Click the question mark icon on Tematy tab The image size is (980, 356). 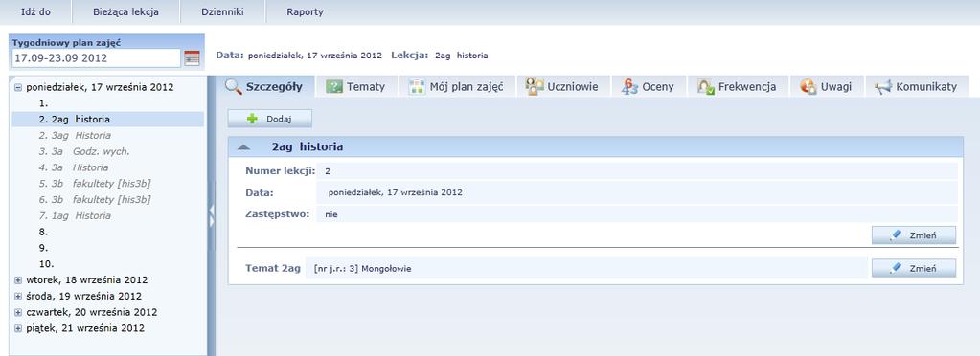[334, 87]
